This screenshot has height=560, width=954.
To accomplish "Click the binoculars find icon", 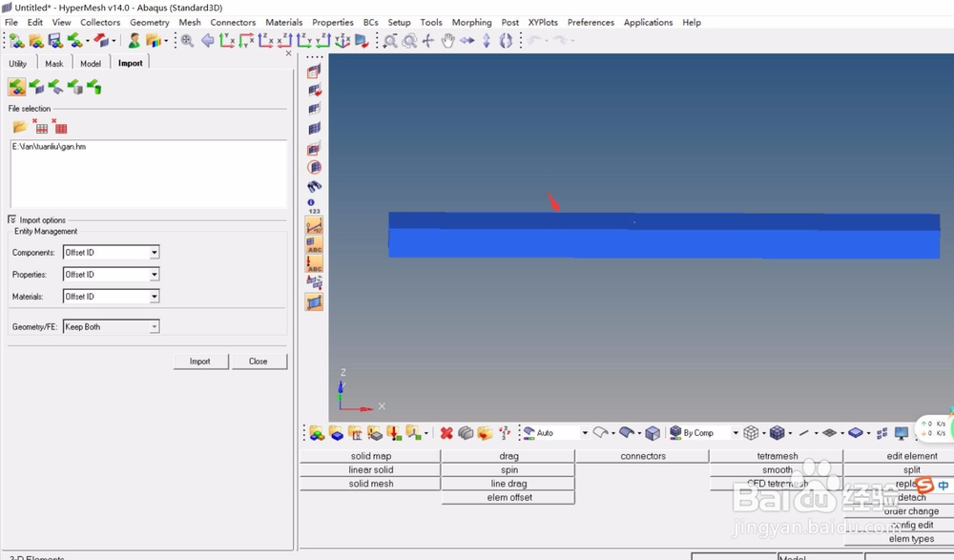I will coord(315,186).
